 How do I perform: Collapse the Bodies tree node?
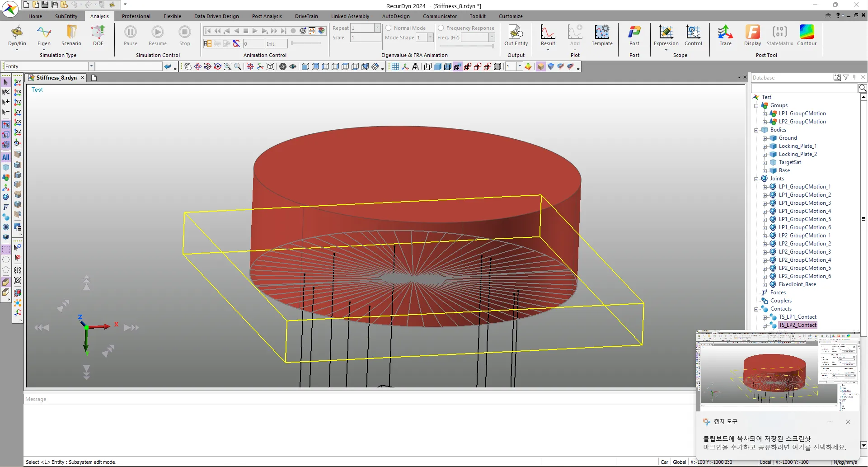(x=756, y=130)
